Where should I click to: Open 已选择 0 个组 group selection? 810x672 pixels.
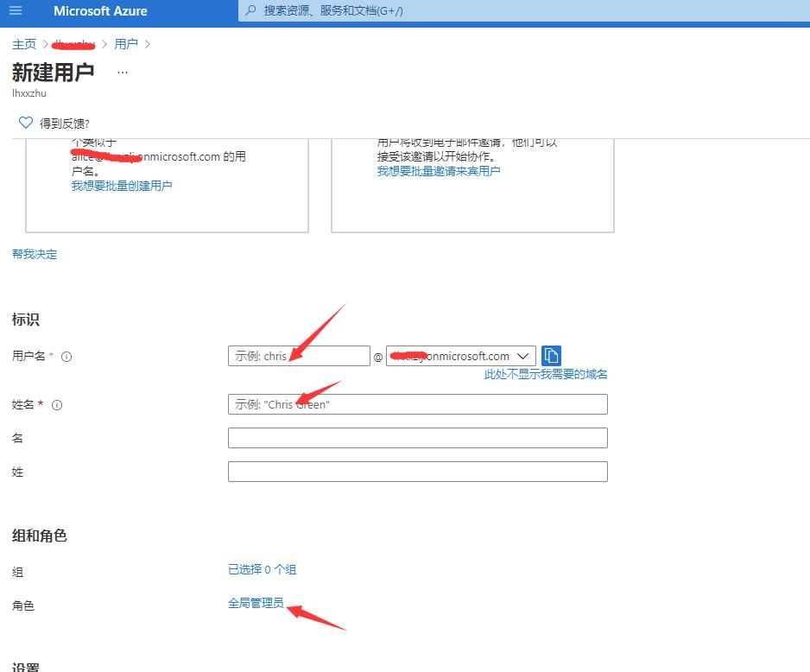point(262,569)
